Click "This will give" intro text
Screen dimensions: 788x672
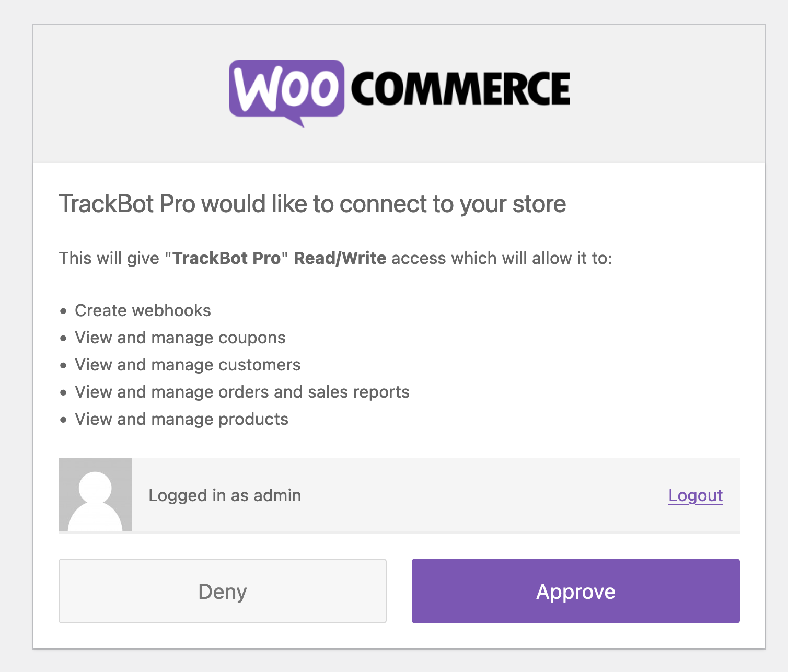pyautogui.click(x=109, y=258)
